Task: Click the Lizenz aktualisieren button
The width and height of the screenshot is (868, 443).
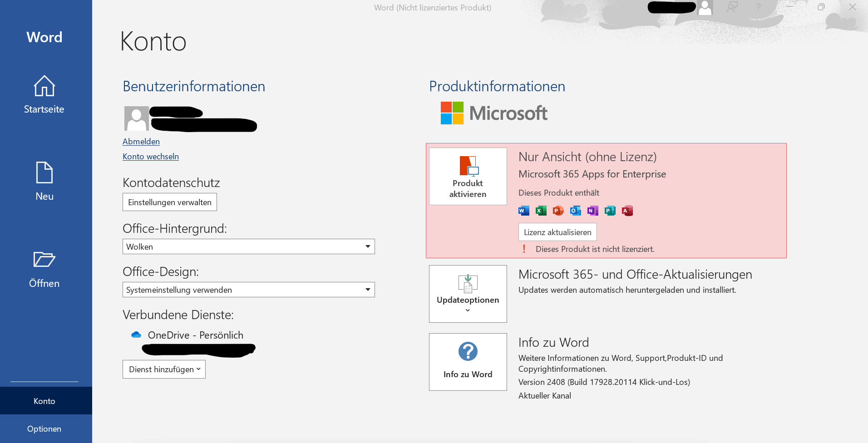Action: point(557,232)
